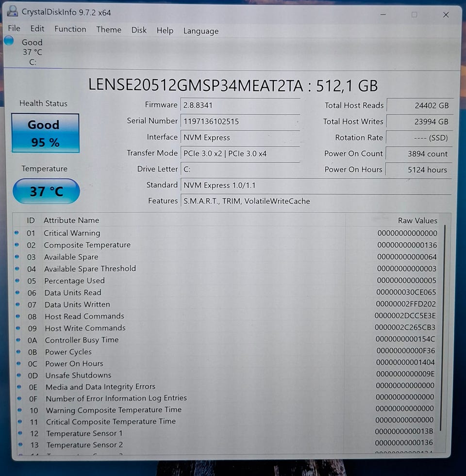Open the Disk menu

tap(139, 30)
